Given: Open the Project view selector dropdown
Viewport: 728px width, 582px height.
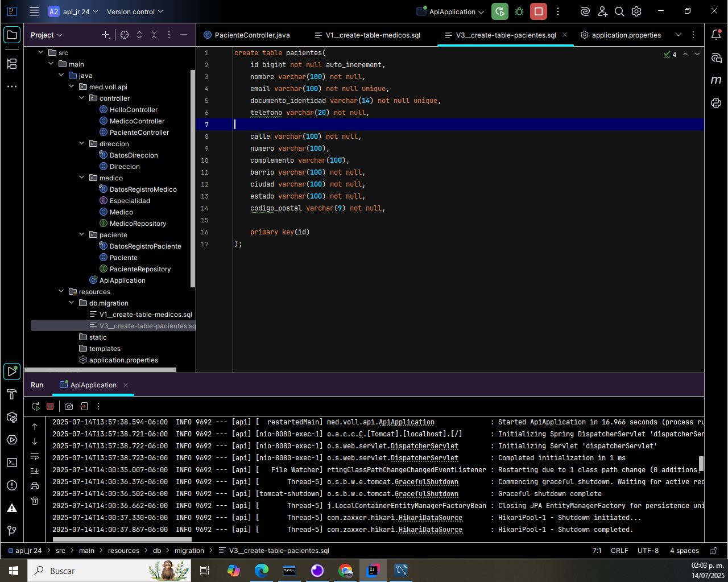Looking at the screenshot, I should (x=47, y=35).
